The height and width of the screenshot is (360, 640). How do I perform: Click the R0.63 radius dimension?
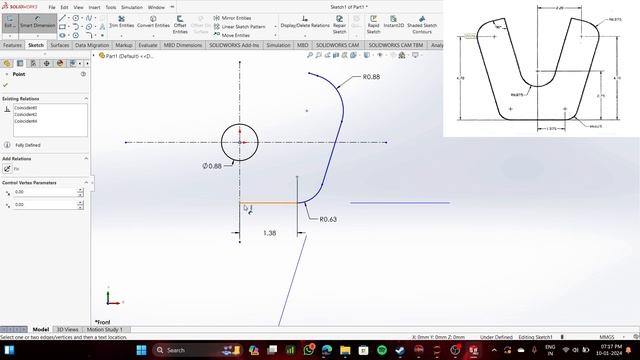(x=328, y=219)
